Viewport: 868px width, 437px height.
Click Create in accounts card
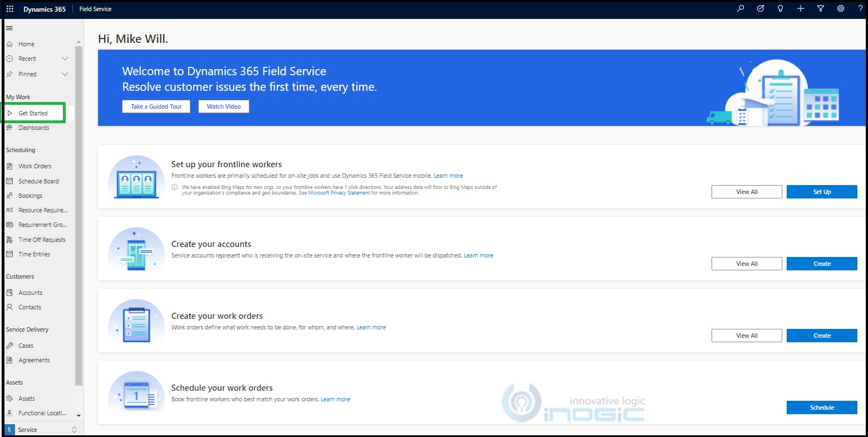822,264
